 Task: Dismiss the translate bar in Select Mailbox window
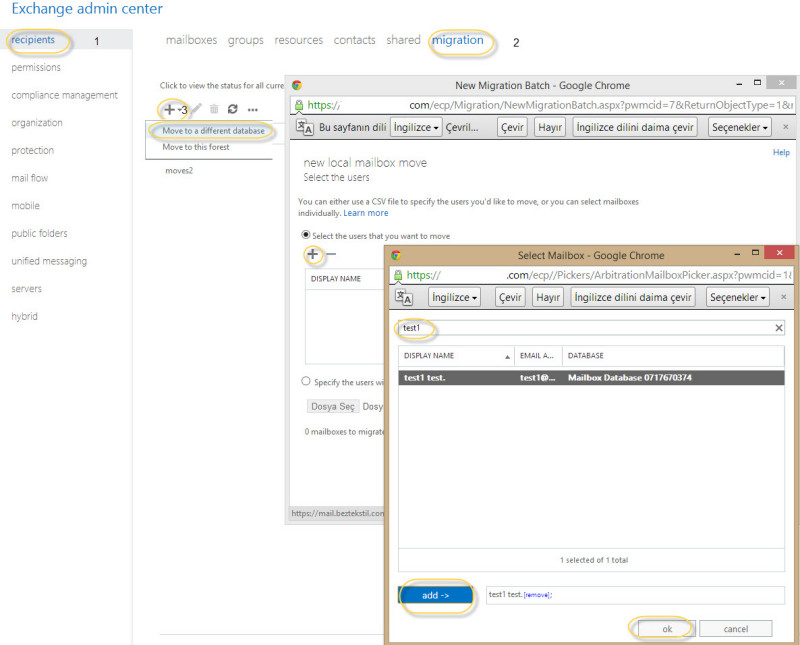pyautogui.click(x=784, y=296)
